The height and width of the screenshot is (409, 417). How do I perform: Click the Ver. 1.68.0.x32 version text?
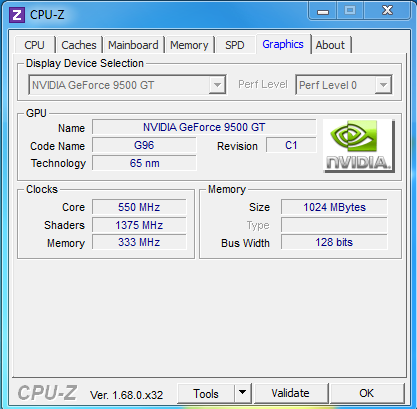[127, 395]
